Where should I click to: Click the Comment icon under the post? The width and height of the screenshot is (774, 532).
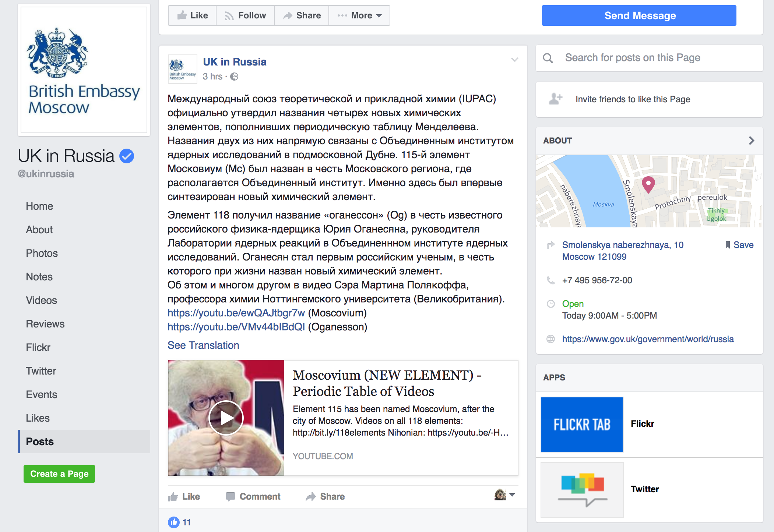pyautogui.click(x=231, y=497)
